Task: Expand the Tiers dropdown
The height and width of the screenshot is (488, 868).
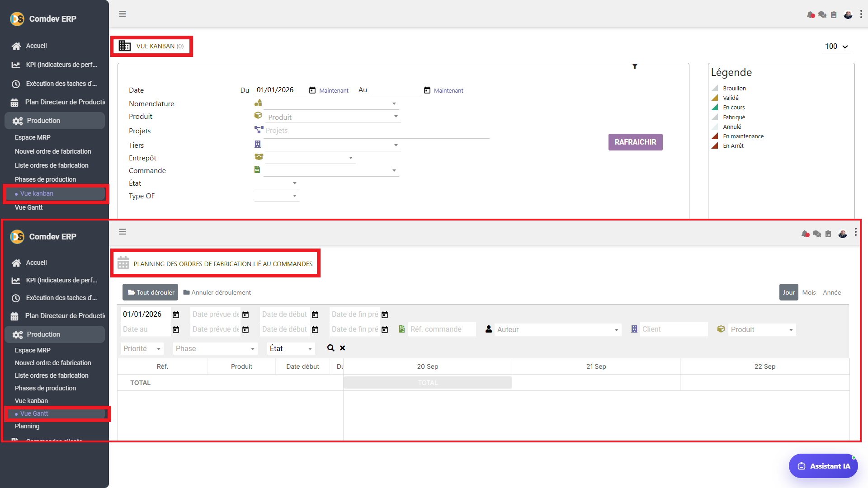Action: coord(396,145)
